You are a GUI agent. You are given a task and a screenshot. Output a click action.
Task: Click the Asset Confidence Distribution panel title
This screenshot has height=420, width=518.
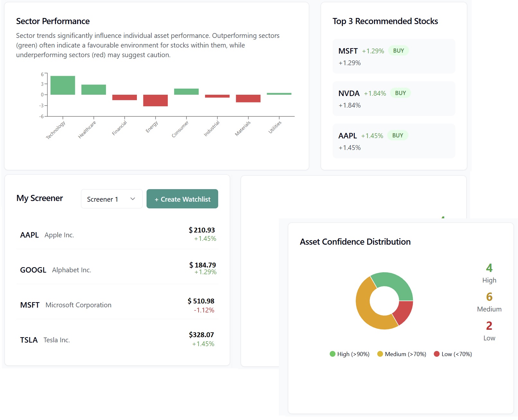click(x=355, y=242)
